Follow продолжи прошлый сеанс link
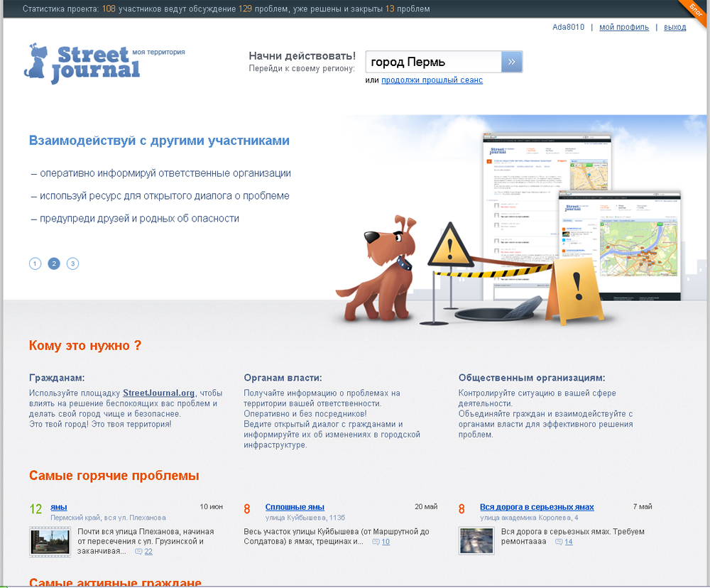Image resolution: width=710 pixels, height=588 pixels. pos(432,80)
